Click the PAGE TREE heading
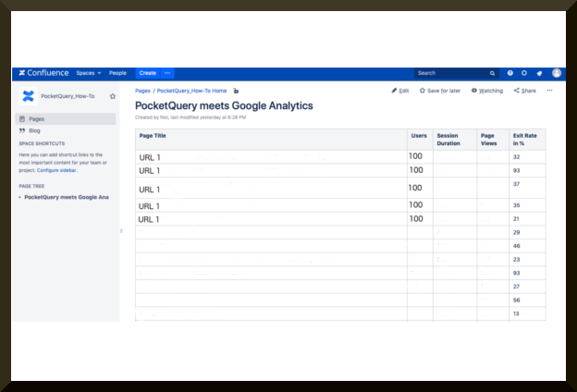 coord(31,186)
